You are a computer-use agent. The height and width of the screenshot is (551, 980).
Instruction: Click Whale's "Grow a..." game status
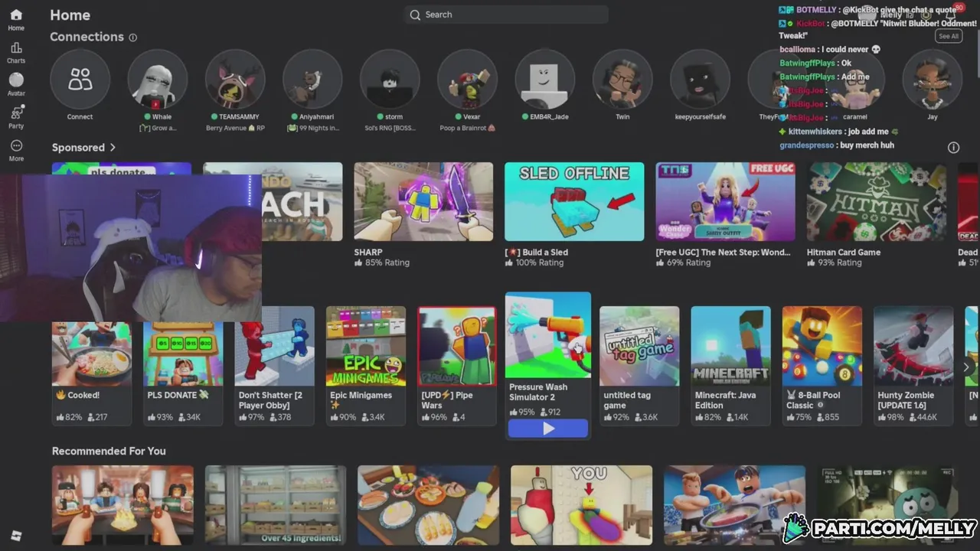click(x=157, y=128)
